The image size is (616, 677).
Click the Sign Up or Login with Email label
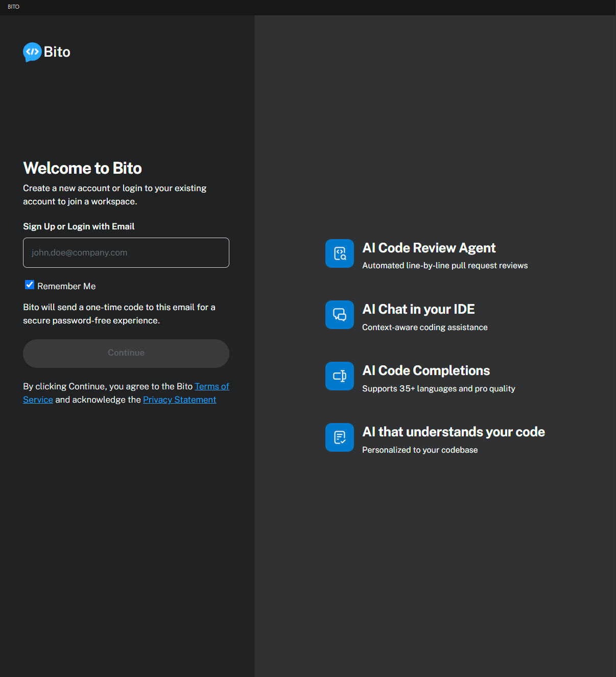(79, 226)
